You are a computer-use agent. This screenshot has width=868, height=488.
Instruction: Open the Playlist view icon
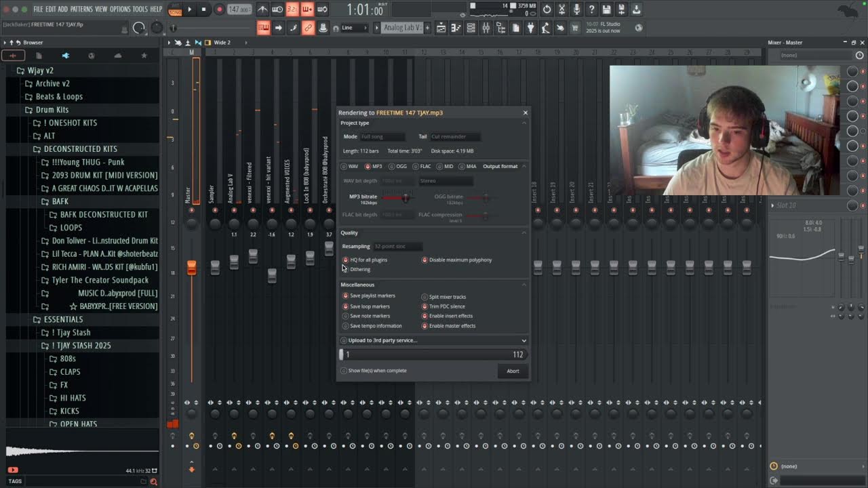click(x=441, y=28)
